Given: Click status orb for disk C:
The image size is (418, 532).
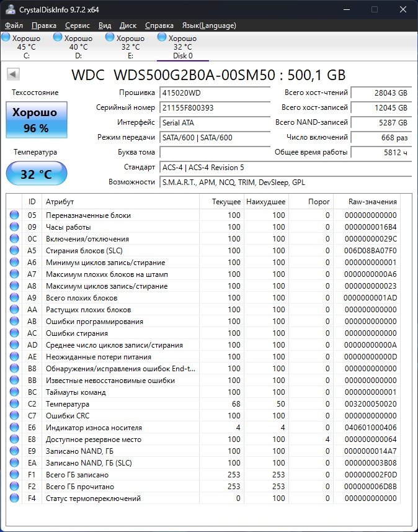Looking at the screenshot, I should pos(6,38).
